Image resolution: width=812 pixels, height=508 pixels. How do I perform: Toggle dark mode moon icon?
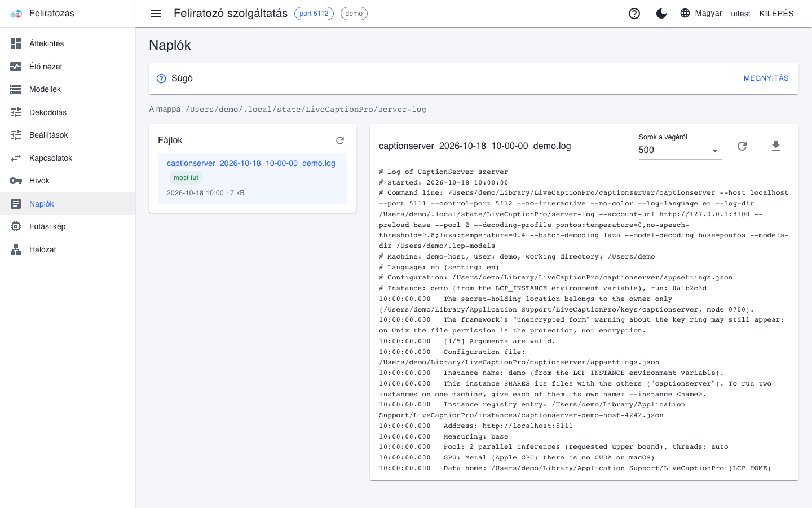tap(661, 14)
